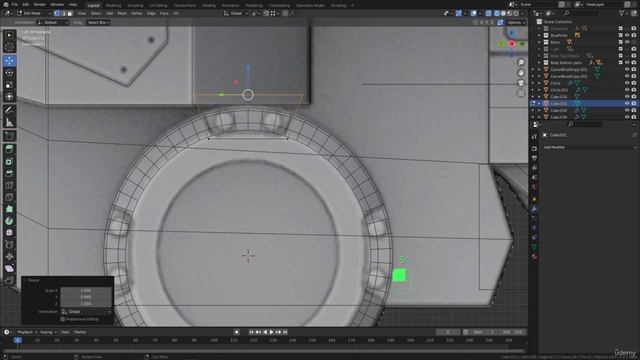640x360 pixels.
Task: Click the Scale X value field
Action: pyautogui.click(x=86, y=290)
